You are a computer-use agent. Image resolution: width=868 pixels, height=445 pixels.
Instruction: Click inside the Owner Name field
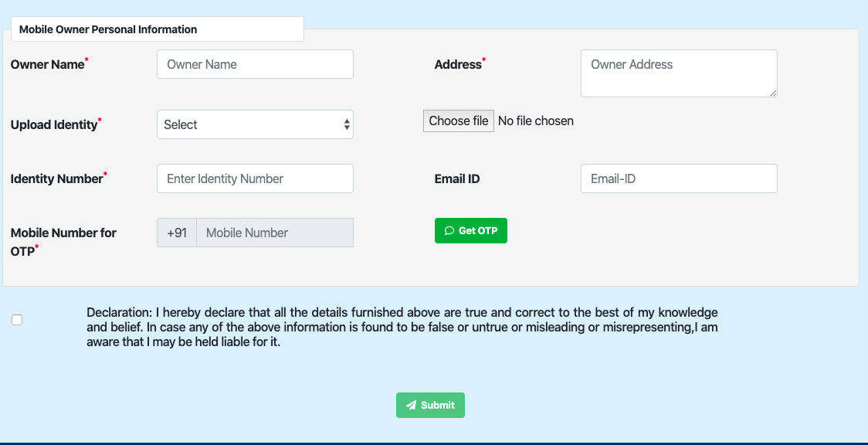tap(255, 64)
